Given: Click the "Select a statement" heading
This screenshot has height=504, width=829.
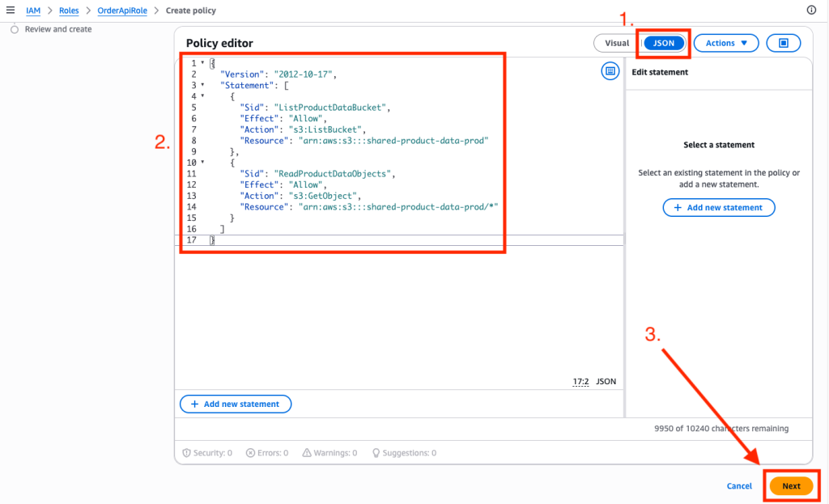Looking at the screenshot, I should (x=719, y=145).
